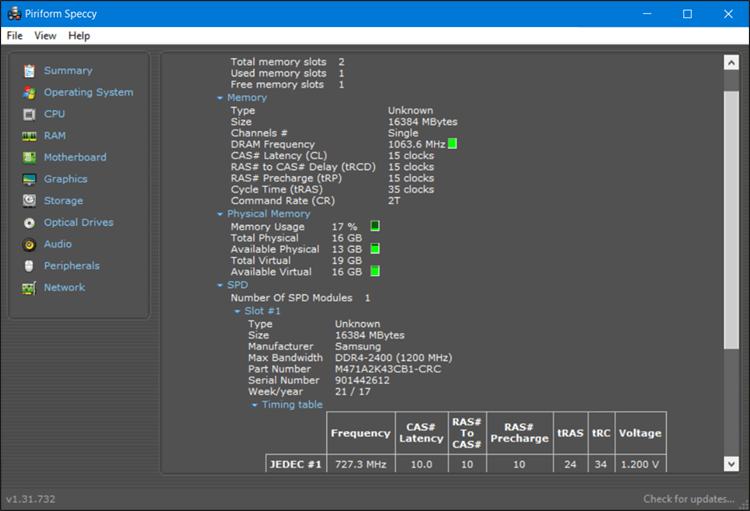Select the RAM module icon
This screenshot has height=511, width=750.
pyautogui.click(x=29, y=136)
